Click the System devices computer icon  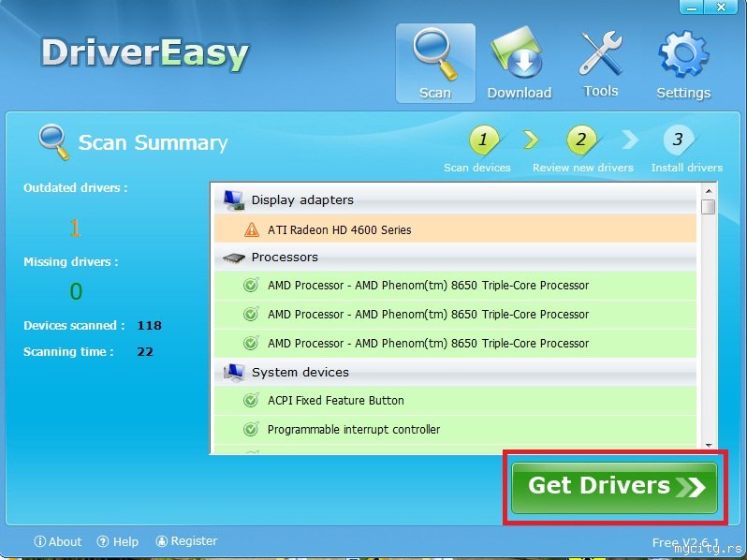(234, 373)
